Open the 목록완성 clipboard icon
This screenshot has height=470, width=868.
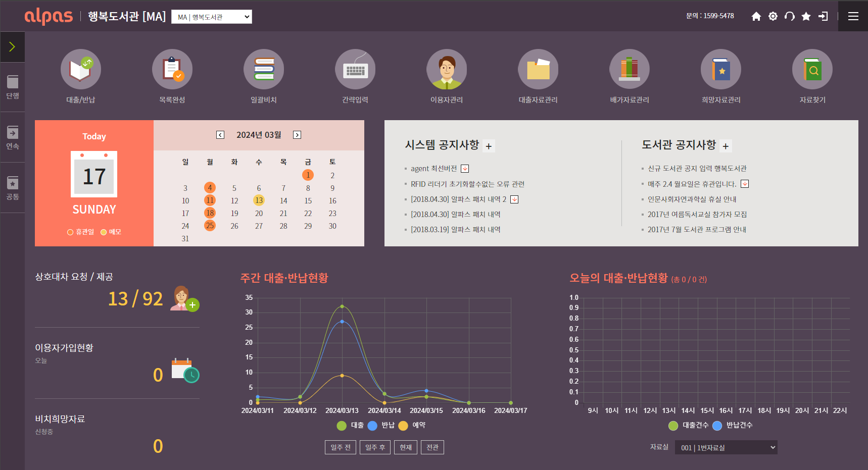(172, 69)
